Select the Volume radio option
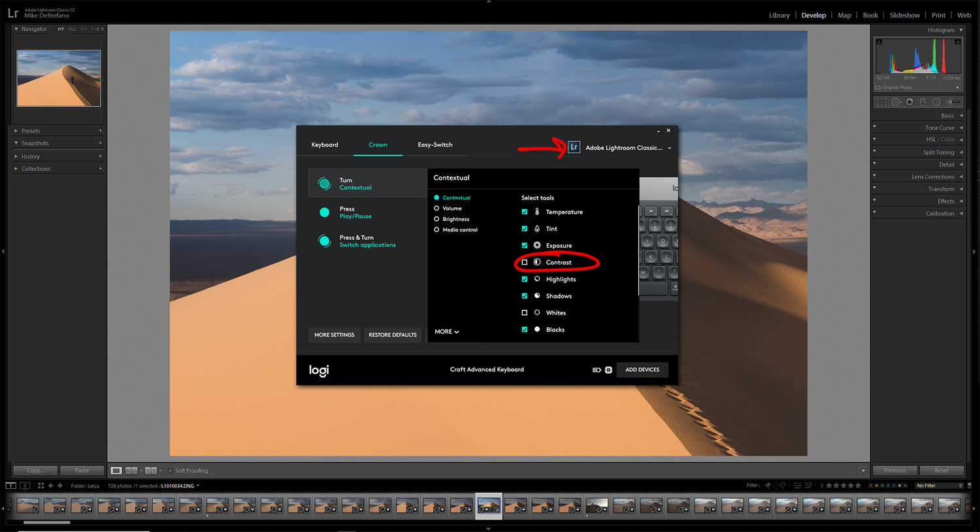This screenshot has height=532, width=980. click(436, 208)
